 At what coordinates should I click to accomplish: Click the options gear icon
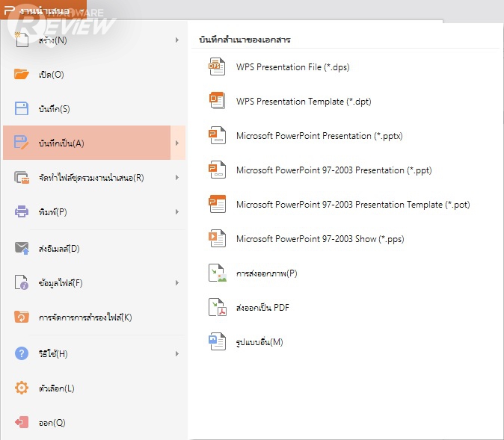(22, 388)
